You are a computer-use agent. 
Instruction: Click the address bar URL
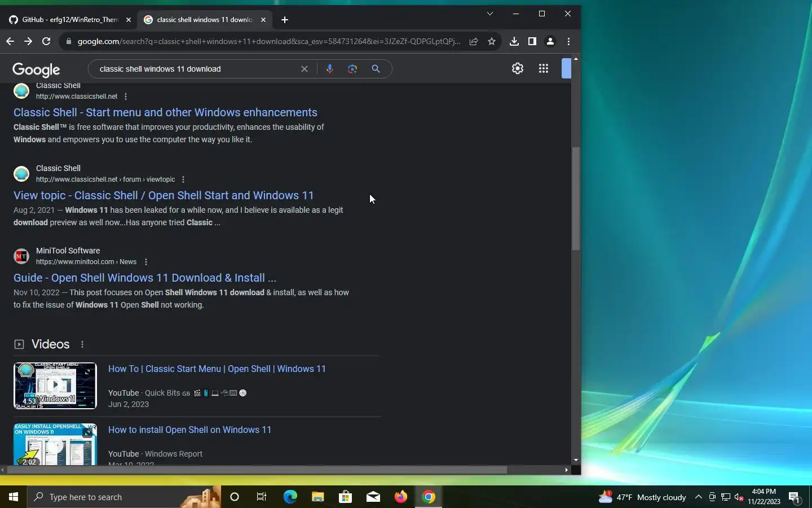coord(269,41)
